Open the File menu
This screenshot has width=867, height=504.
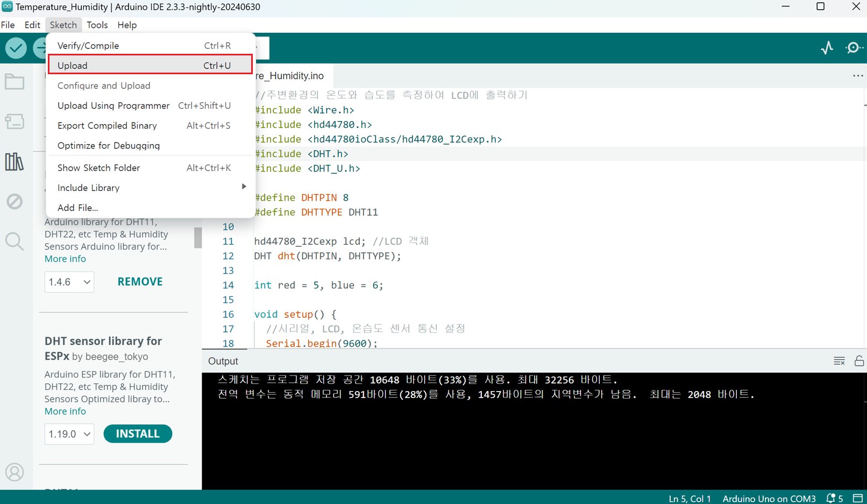pyautogui.click(x=8, y=25)
